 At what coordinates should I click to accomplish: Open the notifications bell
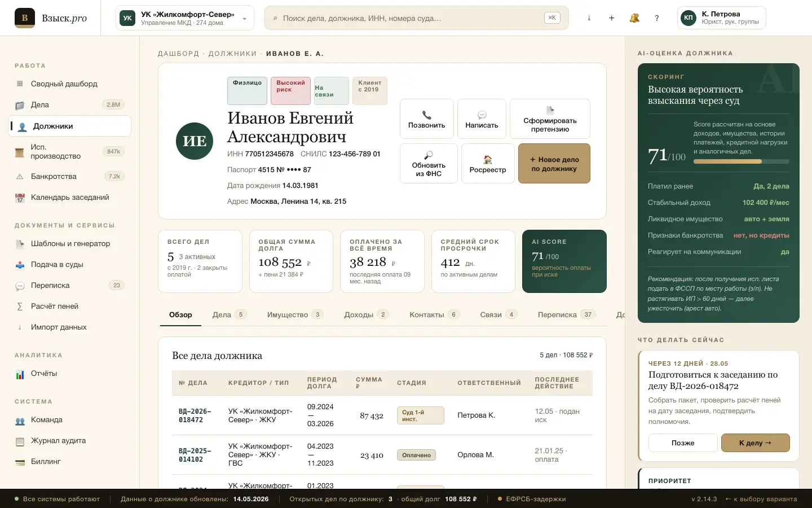(x=634, y=18)
